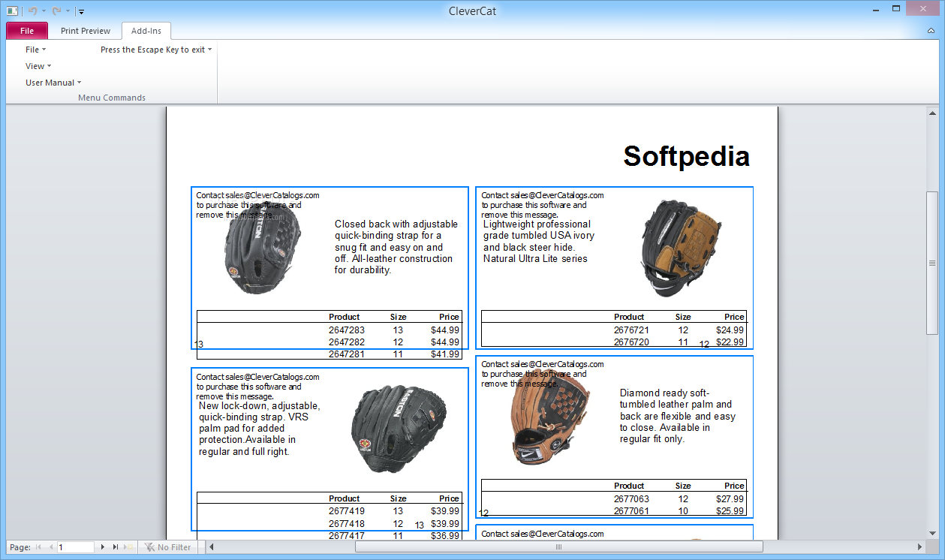This screenshot has width=945, height=560.
Task: Expand the File menu command dropdown
Action: click(x=35, y=50)
